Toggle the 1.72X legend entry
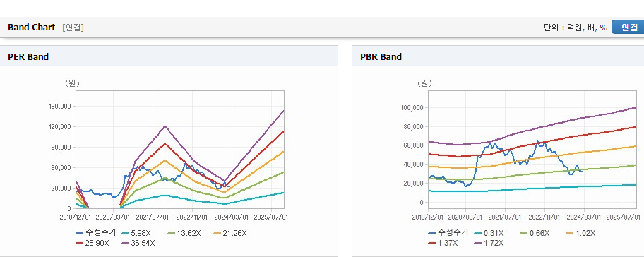 coord(489,243)
